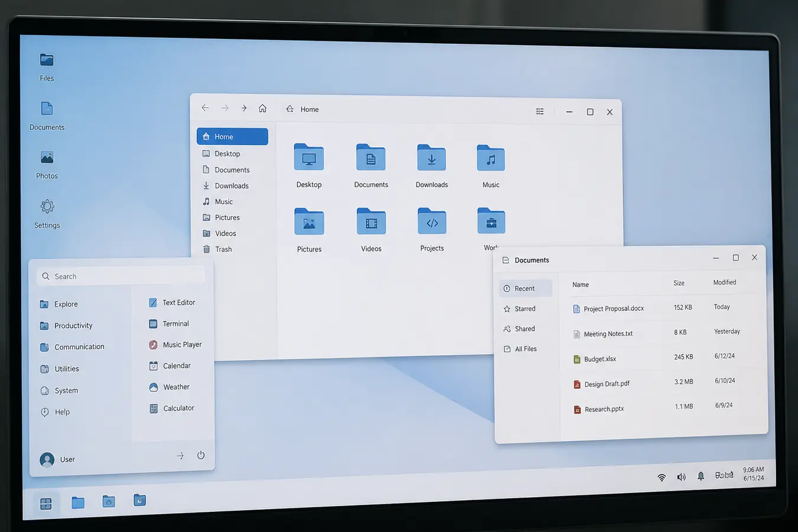Select Home in file manager sidebar
The height and width of the screenshot is (532, 798).
click(232, 137)
